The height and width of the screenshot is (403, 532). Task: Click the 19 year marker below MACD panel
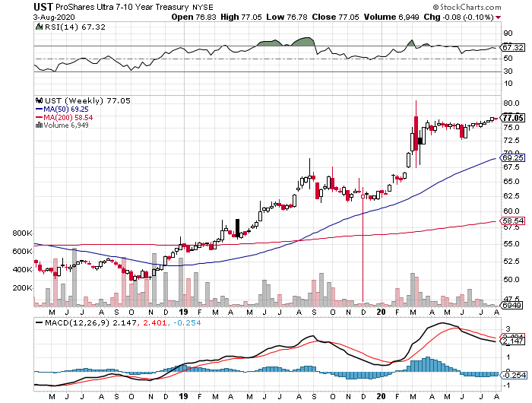(x=184, y=396)
